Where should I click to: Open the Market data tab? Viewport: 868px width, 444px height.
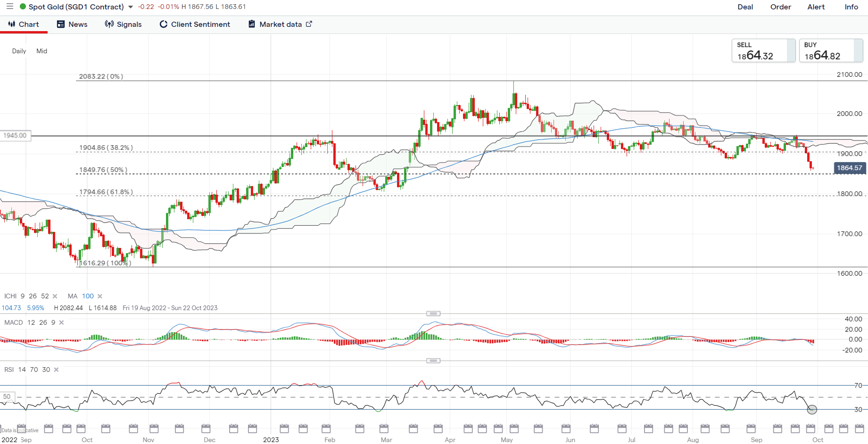point(280,25)
